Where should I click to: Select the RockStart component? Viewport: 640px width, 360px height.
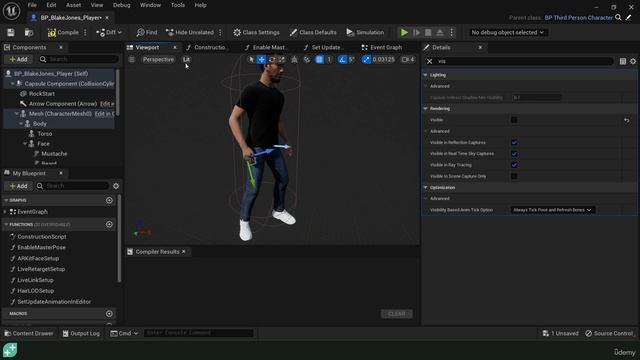[x=42, y=93]
